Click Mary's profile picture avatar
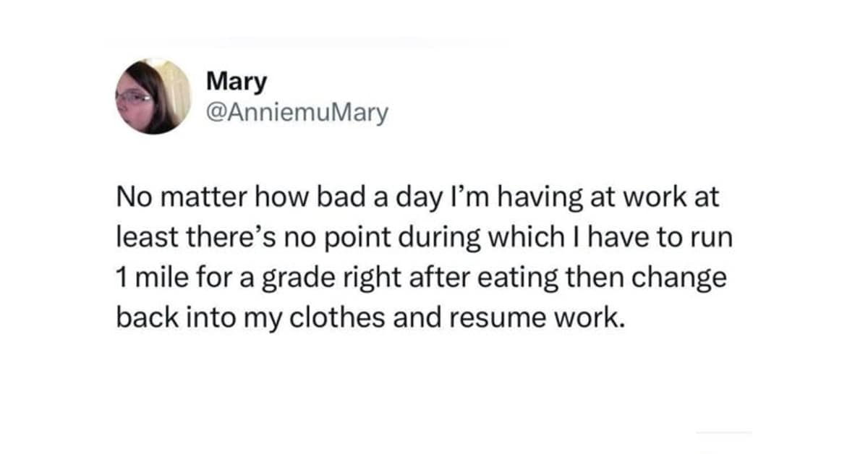The image size is (868, 454). coord(153,96)
